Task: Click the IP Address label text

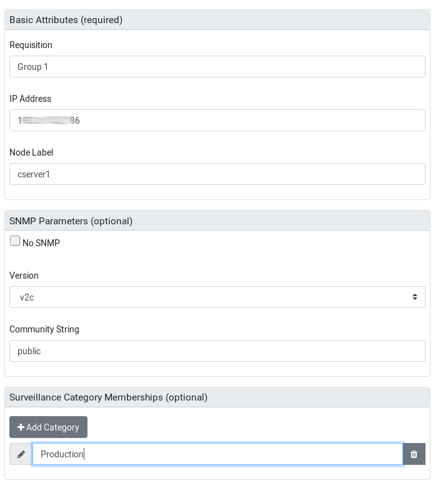Action: (30, 99)
